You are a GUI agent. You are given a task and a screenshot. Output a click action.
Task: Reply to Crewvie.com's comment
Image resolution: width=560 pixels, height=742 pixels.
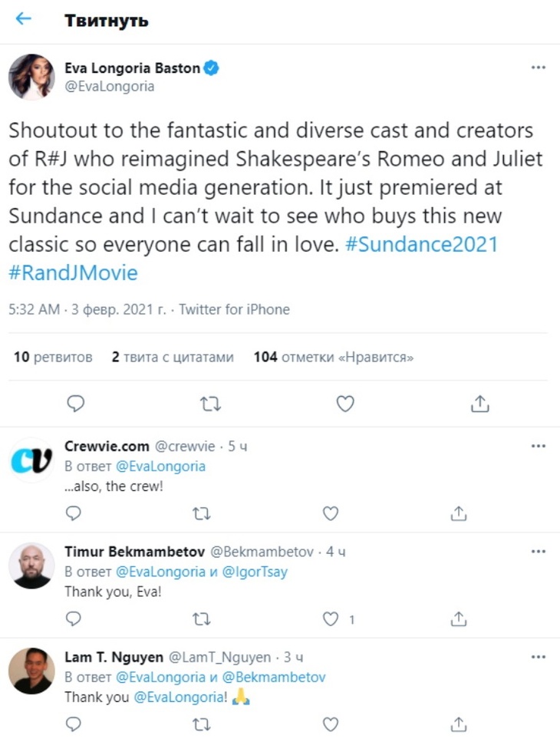(74, 513)
